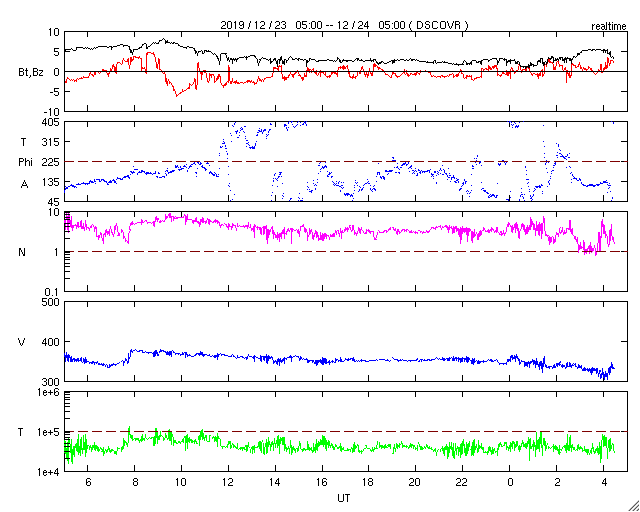Click the '22' tick label on the time axis

click(x=462, y=482)
